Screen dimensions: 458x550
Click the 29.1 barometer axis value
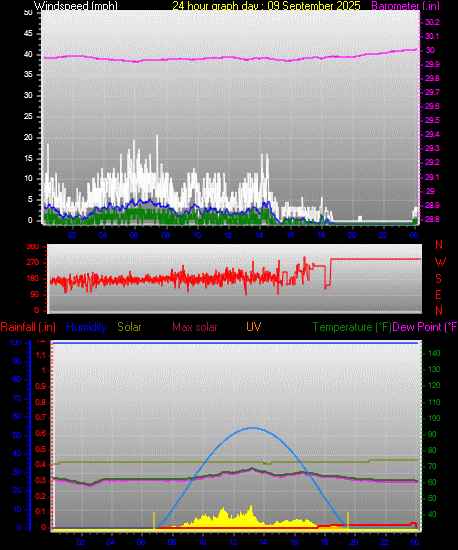[432, 177]
